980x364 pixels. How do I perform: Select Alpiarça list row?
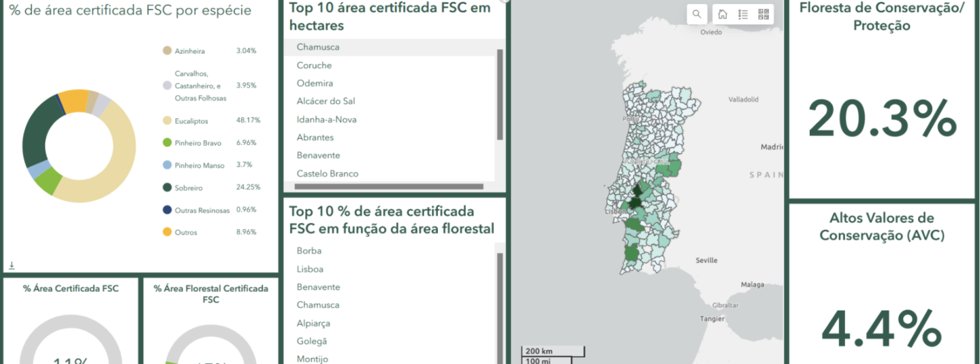point(390,323)
